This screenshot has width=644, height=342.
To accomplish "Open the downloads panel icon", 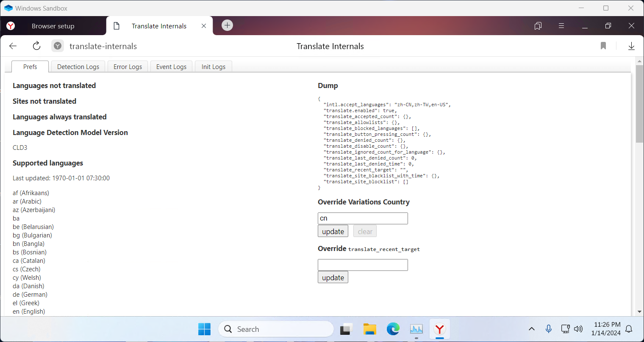I will coord(631,46).
